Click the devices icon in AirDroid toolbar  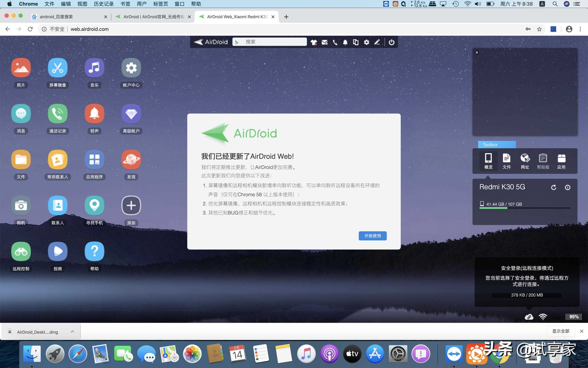click(x=356, y=42)
